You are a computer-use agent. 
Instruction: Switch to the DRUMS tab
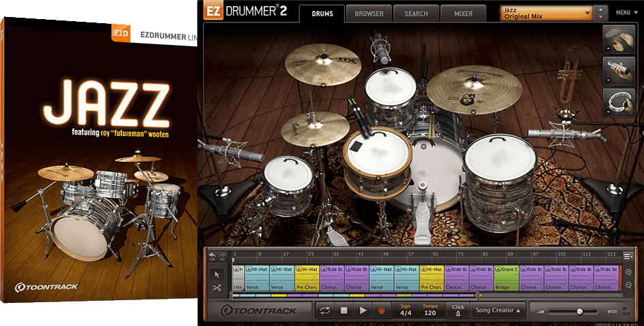[322, 14]
